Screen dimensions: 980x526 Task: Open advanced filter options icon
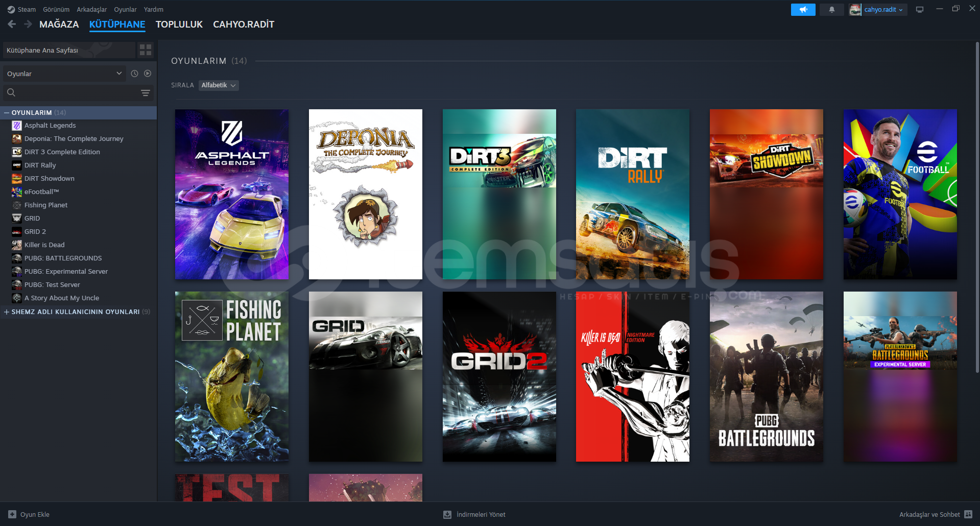(146, 92)
